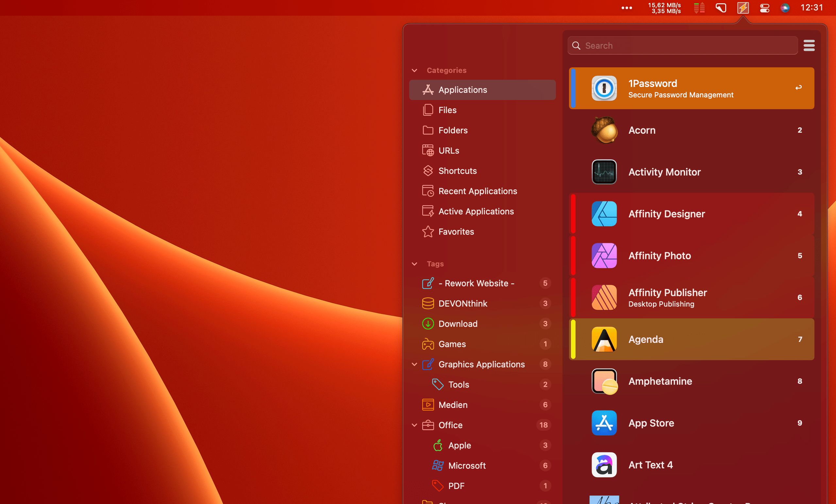This screenshot has height=504, width=836.
Task: Select the Shortcuts category
Action: coord(482,171)
